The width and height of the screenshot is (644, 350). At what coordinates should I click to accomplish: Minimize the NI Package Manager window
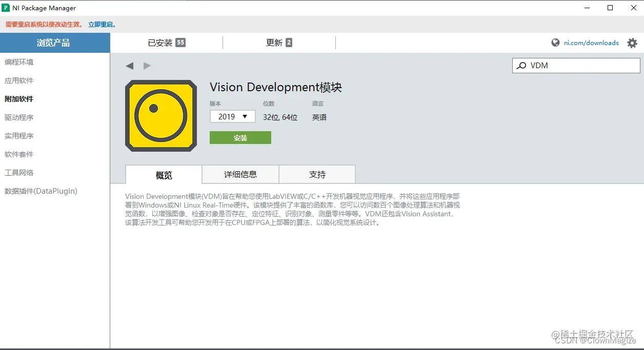(586, 8)
